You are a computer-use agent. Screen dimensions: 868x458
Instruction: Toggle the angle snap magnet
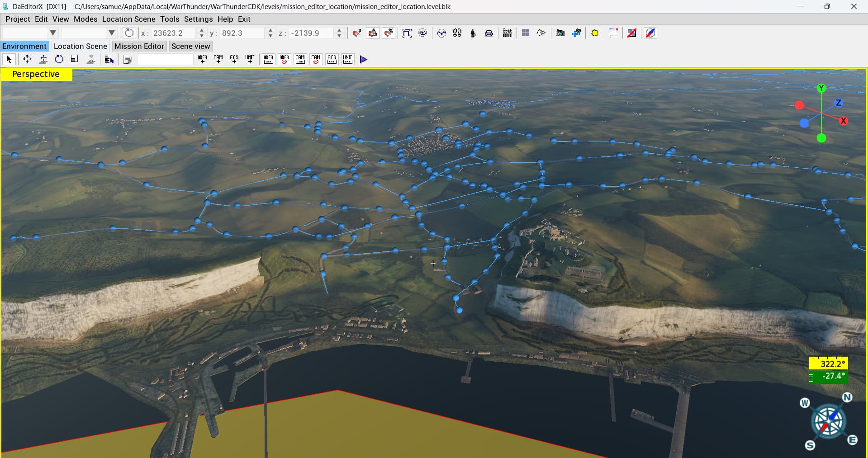click(x=373, y=33)
